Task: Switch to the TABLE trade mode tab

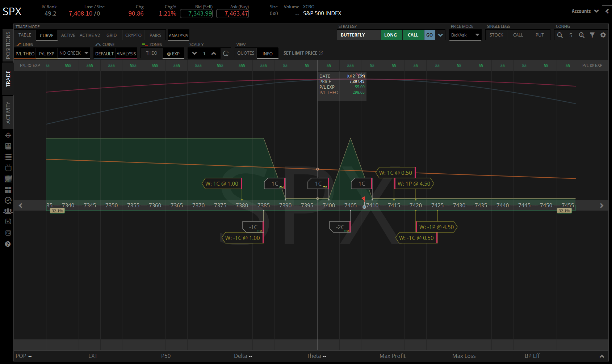Action: pyautogui.click(x=25, y=35)
